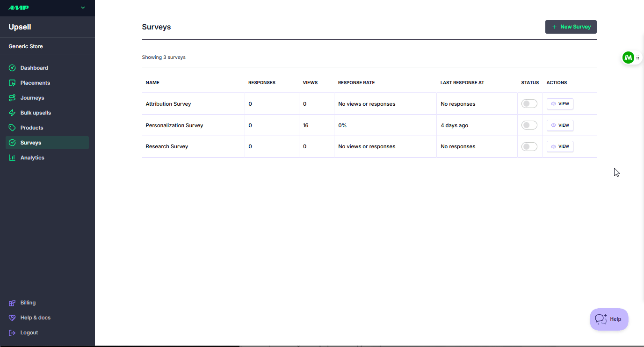
Task: Click the Analytics bar chart icon
Action: click(x=12, y=158)
